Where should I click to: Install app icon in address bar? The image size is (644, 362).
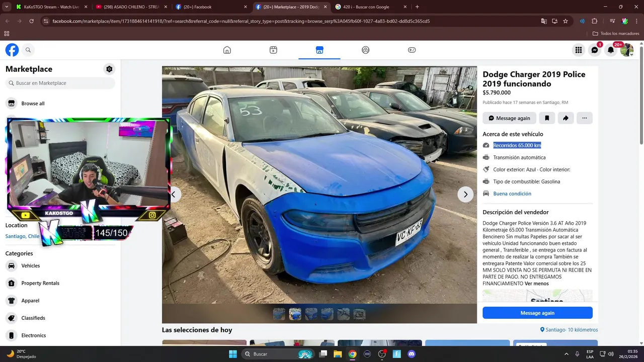[554, 21]
